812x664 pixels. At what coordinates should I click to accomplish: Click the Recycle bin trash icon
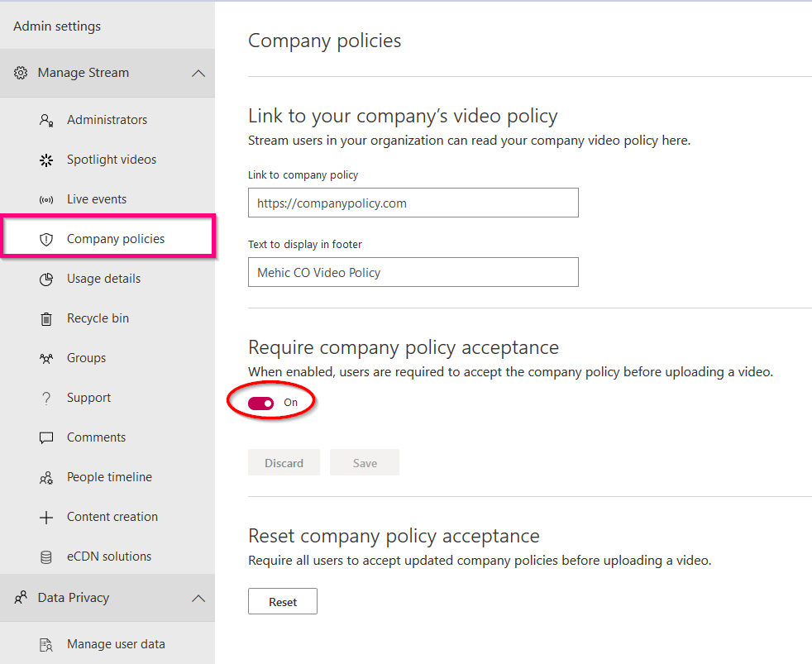click(46, 318)
